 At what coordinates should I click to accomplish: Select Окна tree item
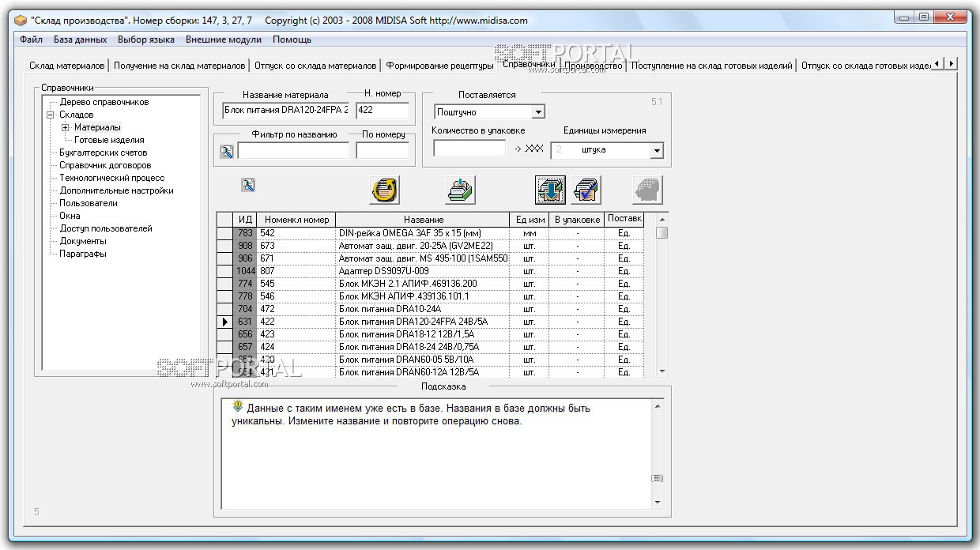(x=70, y=216)
